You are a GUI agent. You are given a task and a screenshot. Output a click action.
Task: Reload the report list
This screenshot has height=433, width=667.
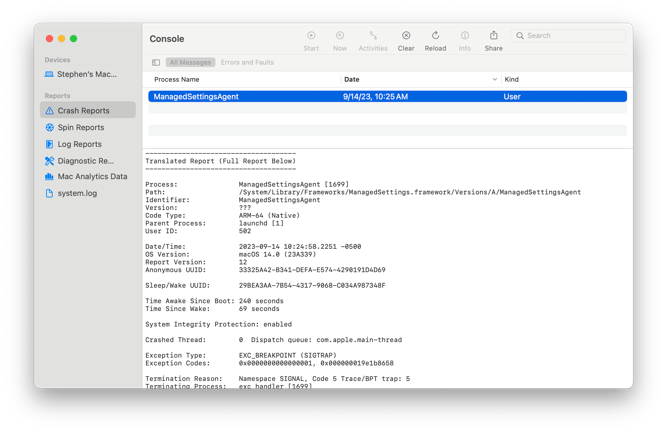coord(435,36)
